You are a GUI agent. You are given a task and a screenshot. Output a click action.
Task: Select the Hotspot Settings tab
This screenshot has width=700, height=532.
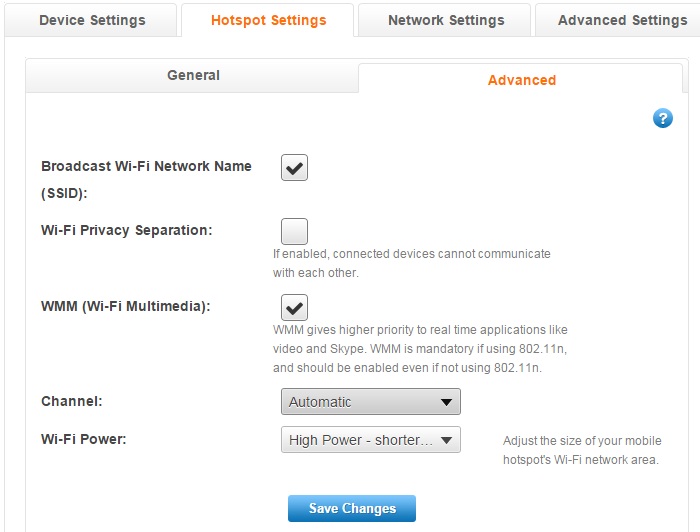(x=268, y=20)
